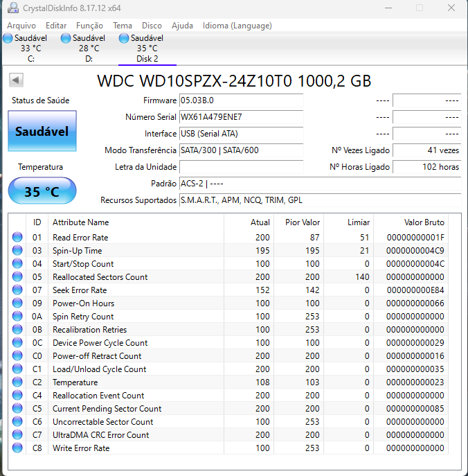Image resolution: width=468 pixels, height=476 pixels.
Task: Click the status orb of Reallocated Sectors Count
Action: click(x=17, y=276)
